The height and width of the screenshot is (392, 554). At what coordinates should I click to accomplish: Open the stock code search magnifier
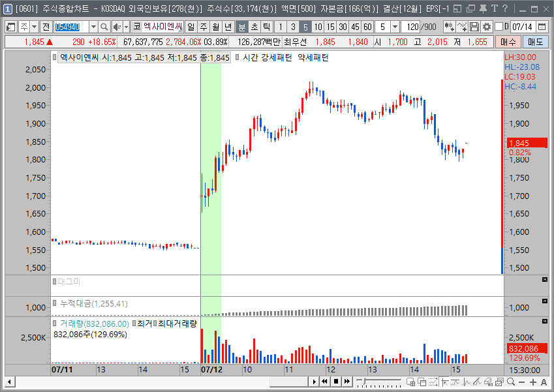(x=104, y=27)
